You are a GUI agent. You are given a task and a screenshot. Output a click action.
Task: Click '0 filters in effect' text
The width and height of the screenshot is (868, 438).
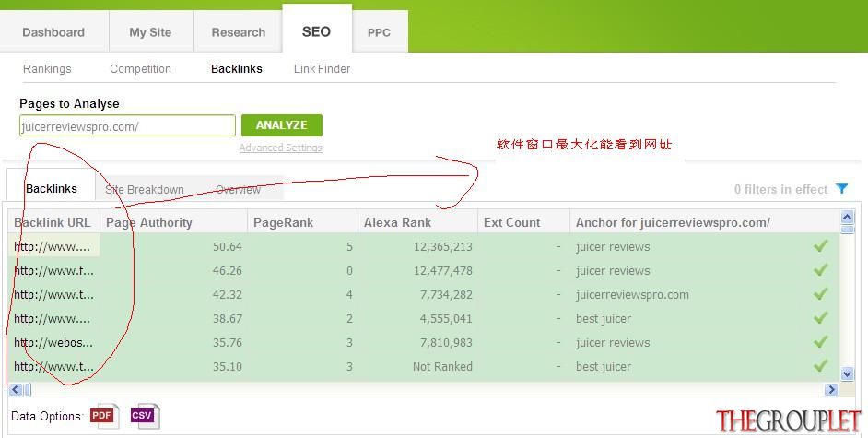(x=780, y=189)
